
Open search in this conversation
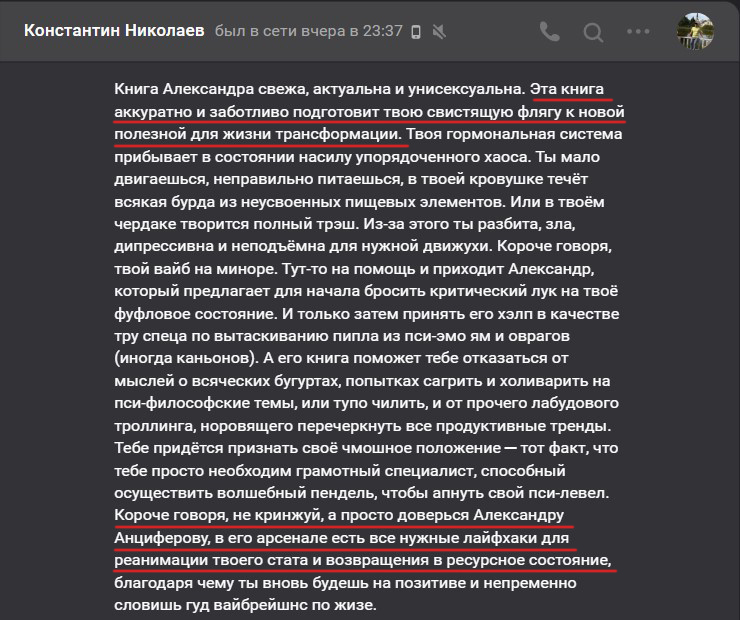pyautogui.click(x=593, y=32)
